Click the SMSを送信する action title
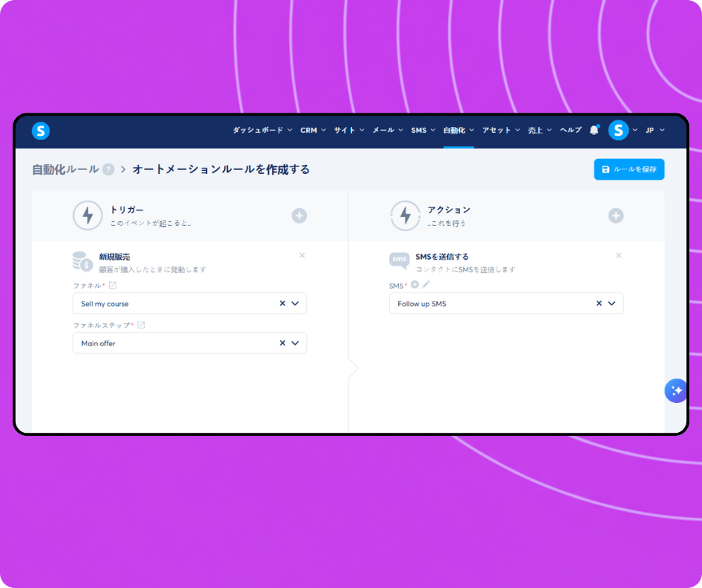This screenshot has height=588, width=702. [442, 257]
